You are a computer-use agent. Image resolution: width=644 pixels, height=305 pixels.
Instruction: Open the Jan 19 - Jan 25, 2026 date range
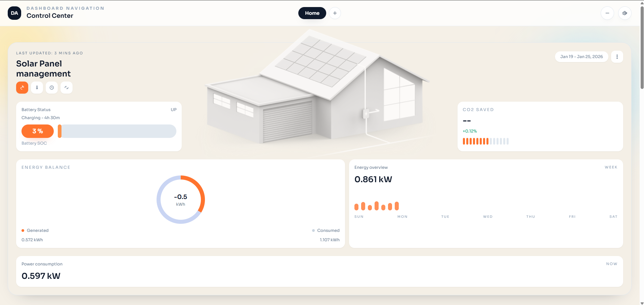(582, 57)
